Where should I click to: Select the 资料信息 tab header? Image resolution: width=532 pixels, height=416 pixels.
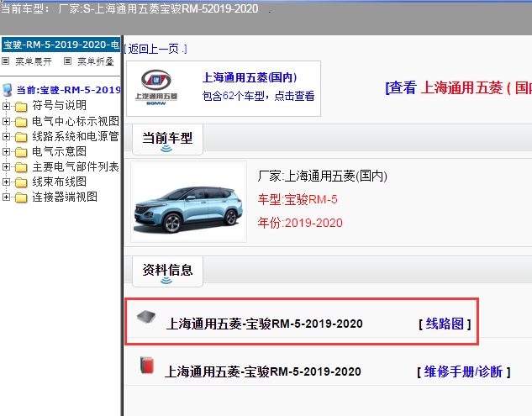click(x=167, y=271)
